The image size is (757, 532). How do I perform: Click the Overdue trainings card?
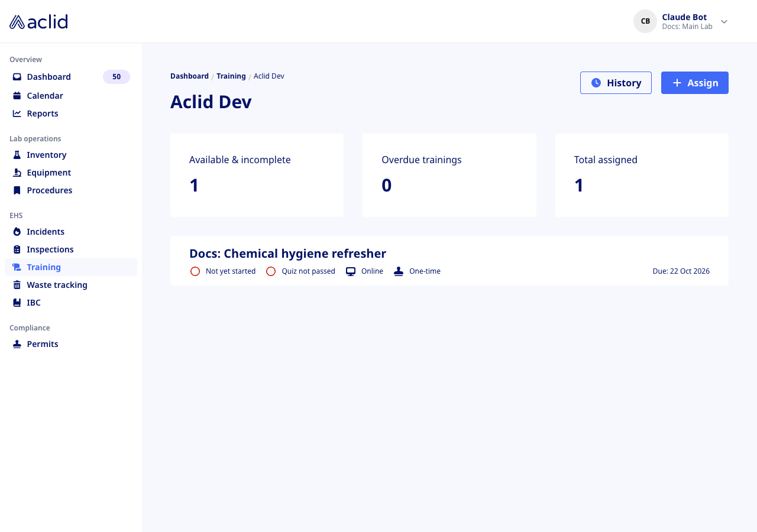coord(449,175)
